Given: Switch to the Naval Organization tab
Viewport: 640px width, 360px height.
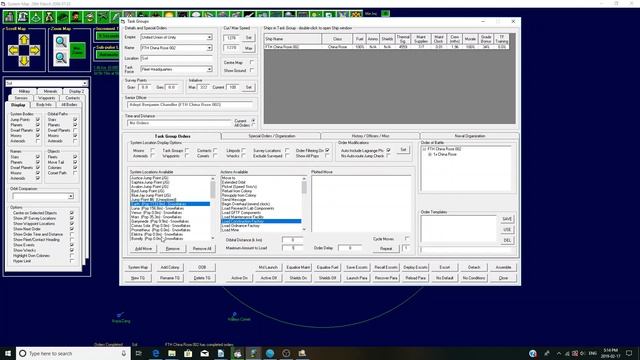Looking at the screenshot, I should click(470, 136).
